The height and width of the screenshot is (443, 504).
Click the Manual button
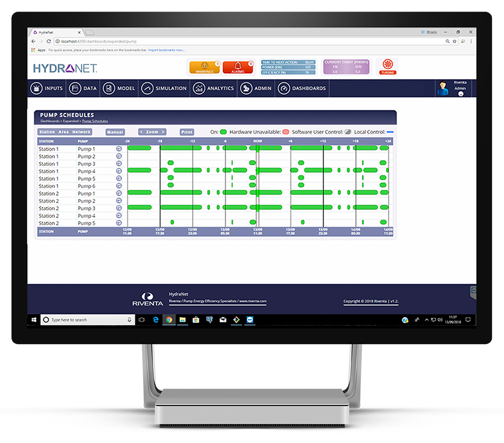[x=115, y=132]
